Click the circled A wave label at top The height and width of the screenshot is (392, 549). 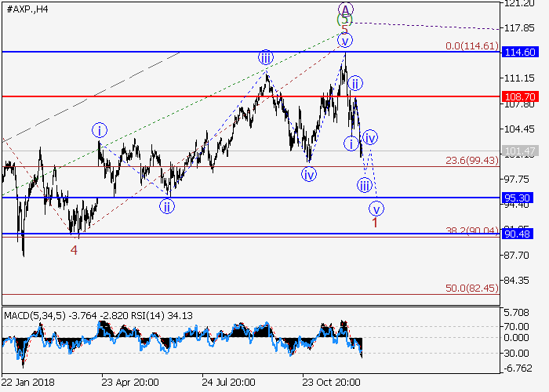[x=346, y=9]
